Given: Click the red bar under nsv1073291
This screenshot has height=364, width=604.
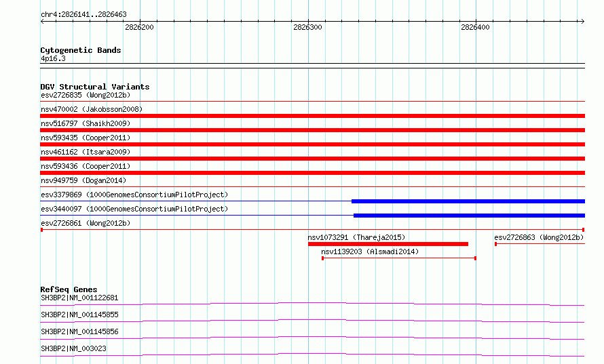Looking at the screenshot, I should (388, 244).
